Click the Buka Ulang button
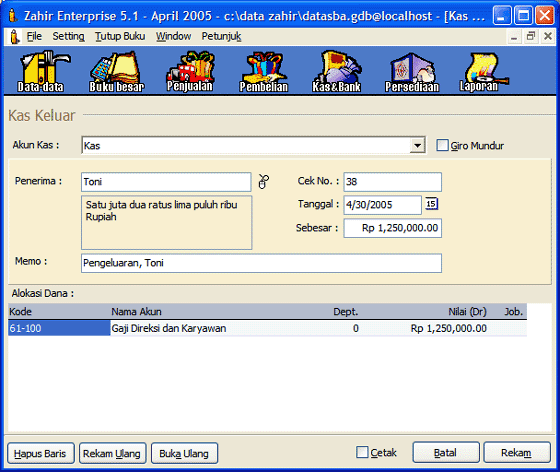 184,453
